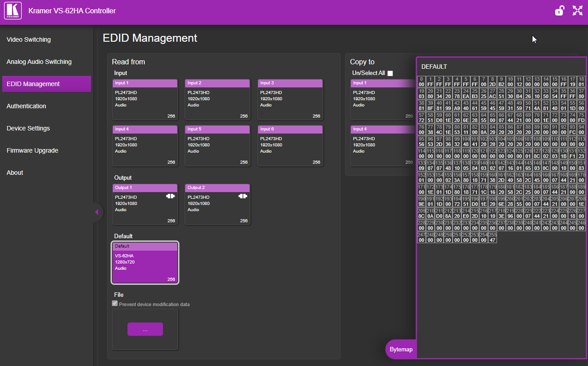Toggle fullscreen with the expand arrows icon
The width and height of the screenshot is (588, 366).
coord(577,11)
